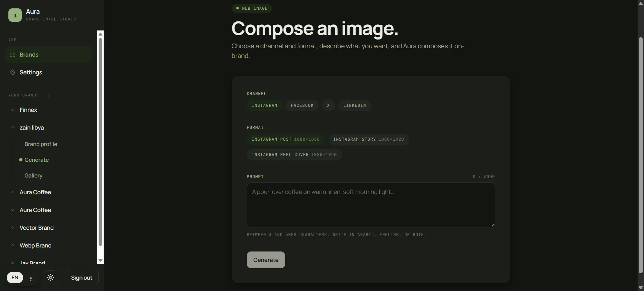Focus the Prompt text area
Image resolution: width=644 pixels, height=291 pixels.
pyautogui.click(x=371, y=205)
